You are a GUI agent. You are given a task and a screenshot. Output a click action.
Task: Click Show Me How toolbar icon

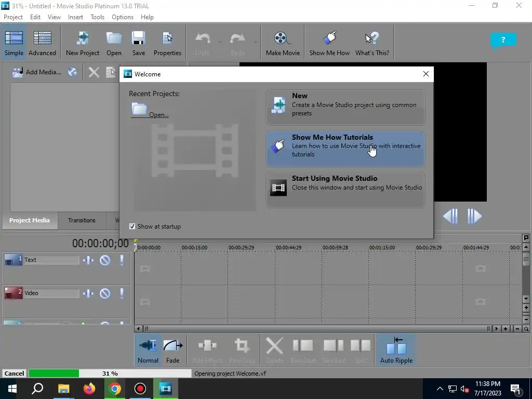[x=329, y=43]
